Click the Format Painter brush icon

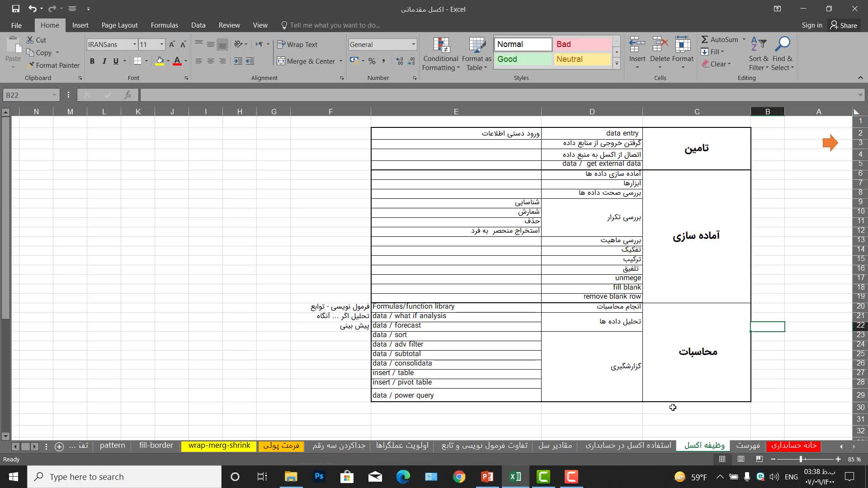pos(31,66)
